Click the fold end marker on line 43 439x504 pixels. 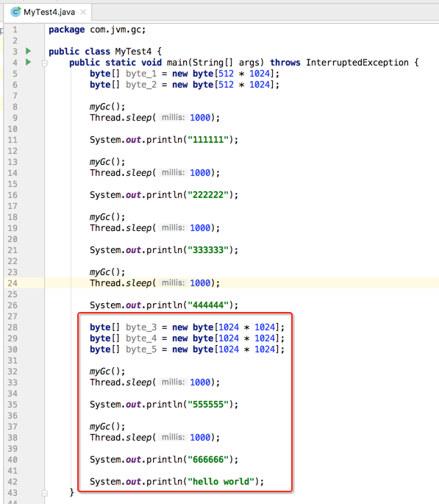coord(45,493)
